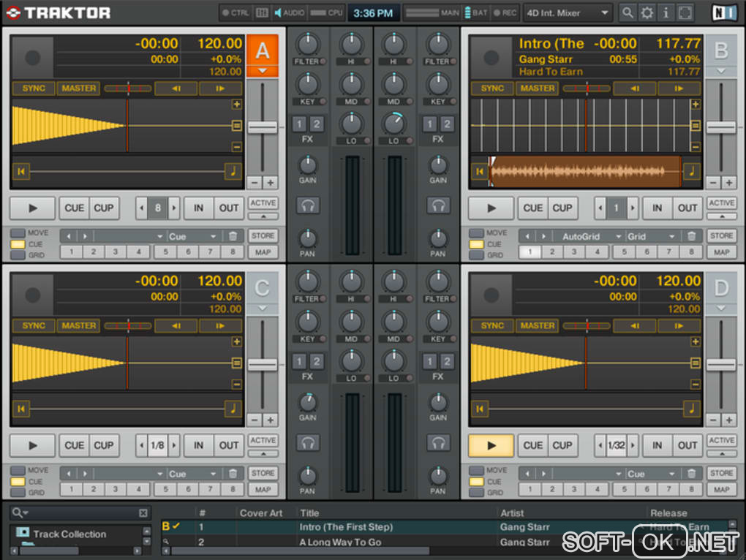Click Deck B tempo bend right arrow
The image size is (746, 560).
(679, 88)
